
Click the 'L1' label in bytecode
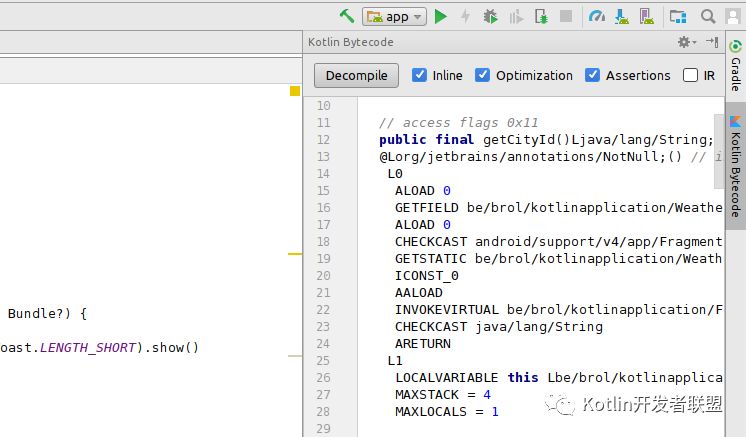pos(395,361)
